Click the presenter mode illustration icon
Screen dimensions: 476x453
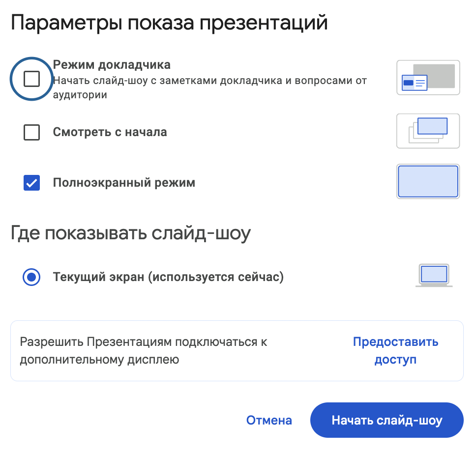(x=428, y=78)
